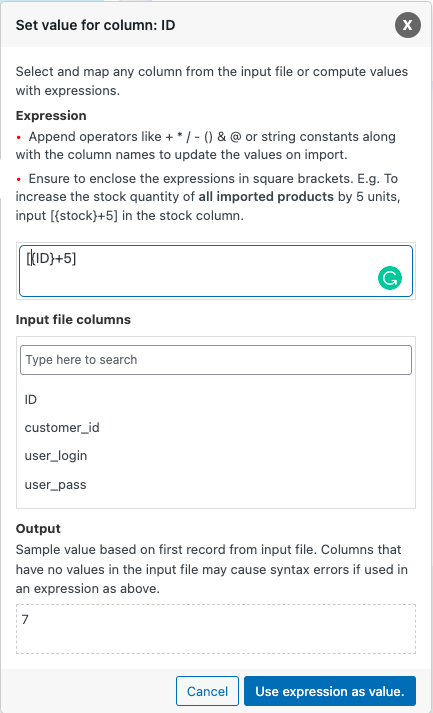
Task: Confirm with 'Use expression as value.' button
Action: [330, 691]
